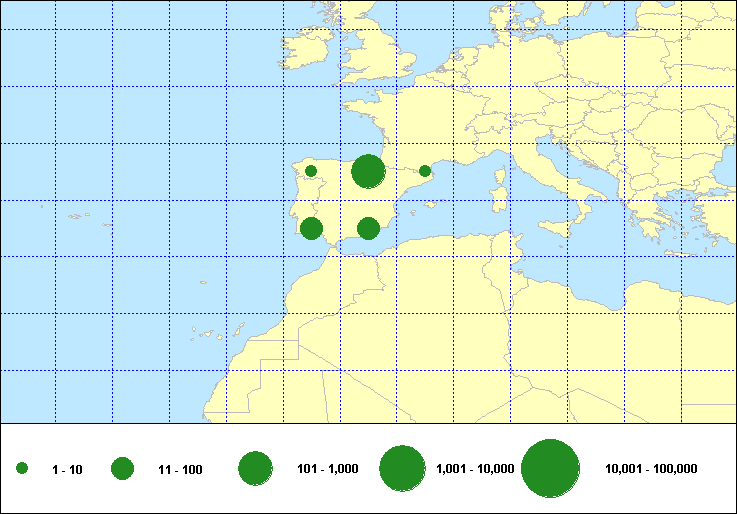Click the legend circle for 1 - 10
This screenshot has width=737, height=514.
pos(22,469)
